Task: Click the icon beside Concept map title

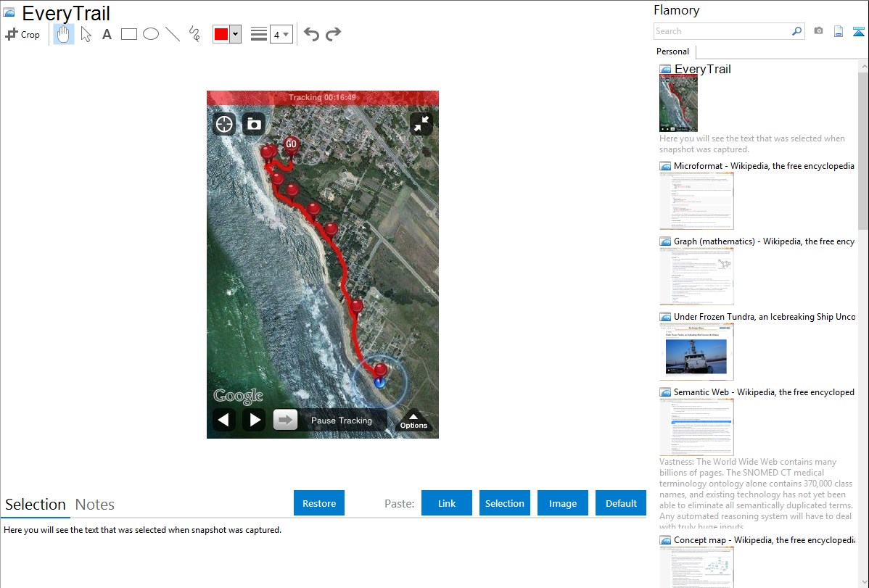Action: [x=665, y=540]
